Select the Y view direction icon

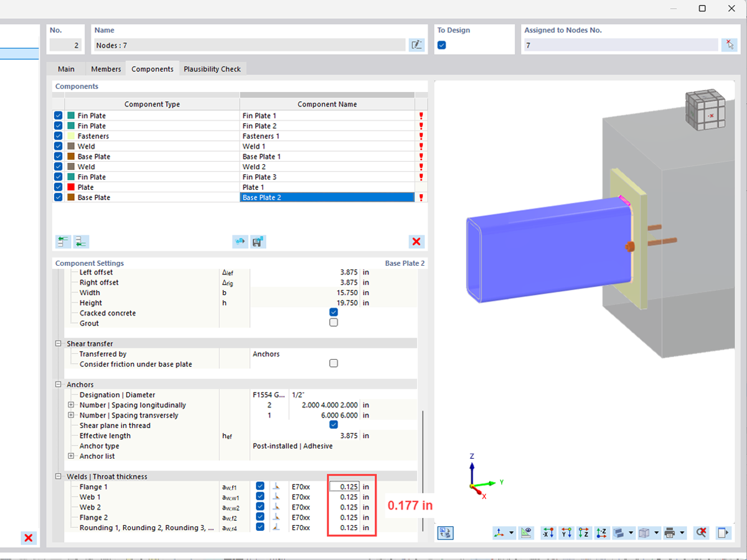pos(566,533)
